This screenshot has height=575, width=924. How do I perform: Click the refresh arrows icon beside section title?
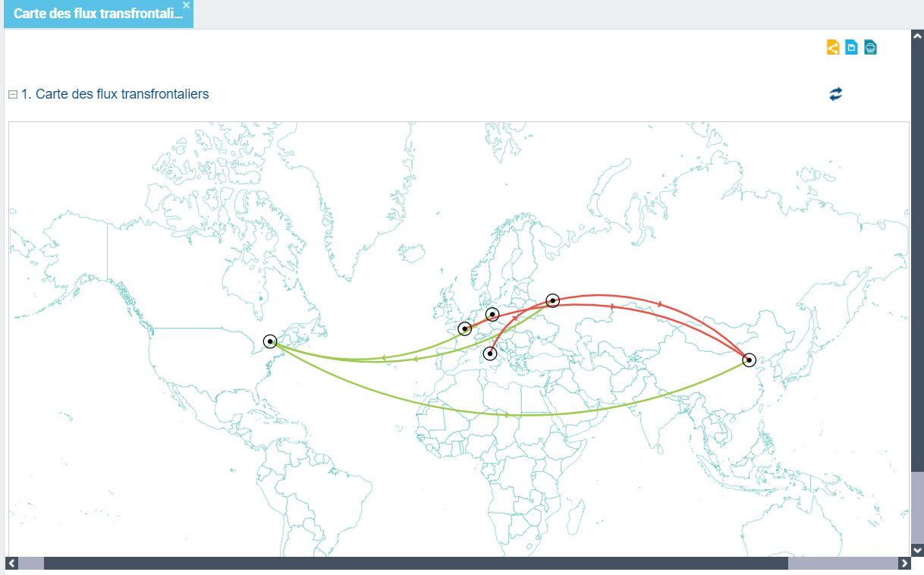point(835,94)
